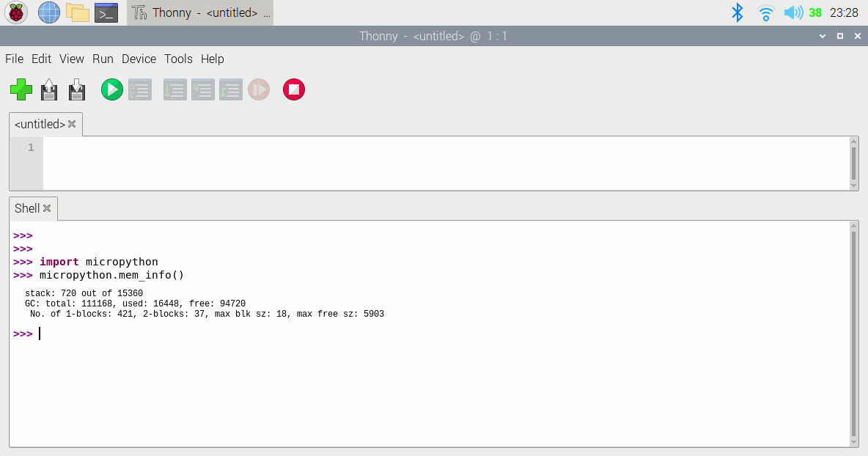The height and width of the screenshot is (456, 868).
Task: Select the Step over icon
Action: (174, 89)
